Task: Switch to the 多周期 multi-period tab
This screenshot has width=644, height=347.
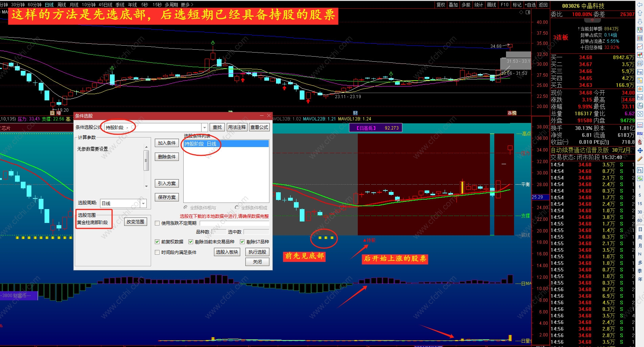Action: [x=172, y=5]
